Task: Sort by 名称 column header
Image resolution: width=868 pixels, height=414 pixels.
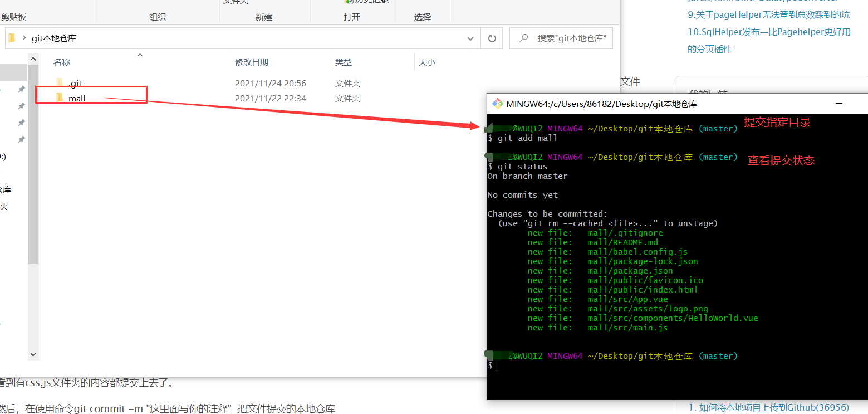Action: [62, 62]
